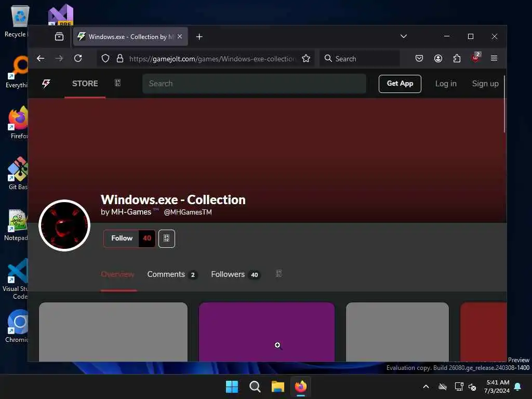This screenshot has height=399, width=532.
Task: Open the Pocket save icon
Action: tap(419, 58)
